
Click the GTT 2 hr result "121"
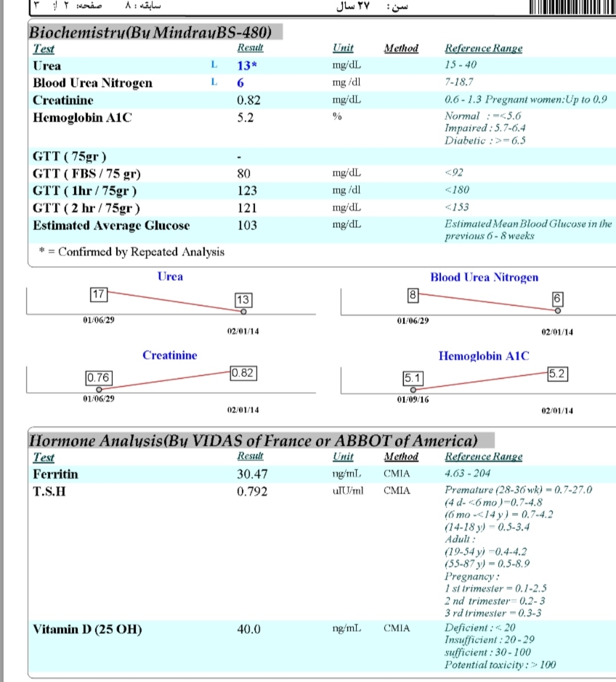(247, 208)
